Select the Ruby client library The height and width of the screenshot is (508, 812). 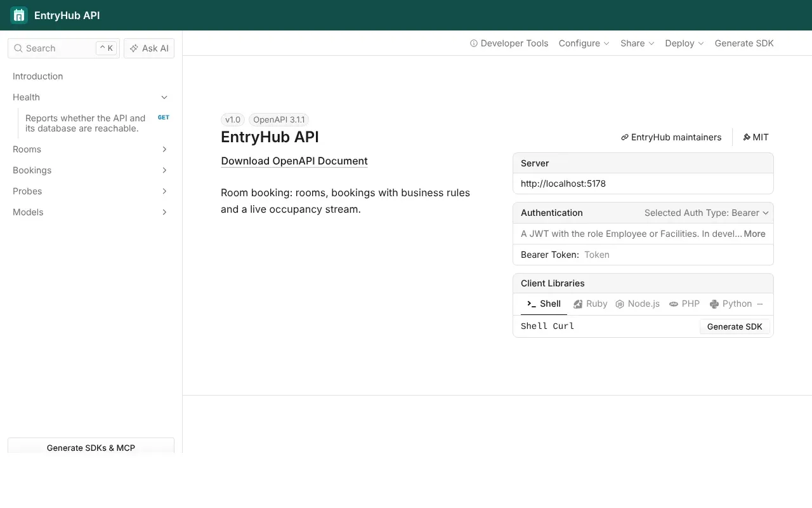pos(590,304)
